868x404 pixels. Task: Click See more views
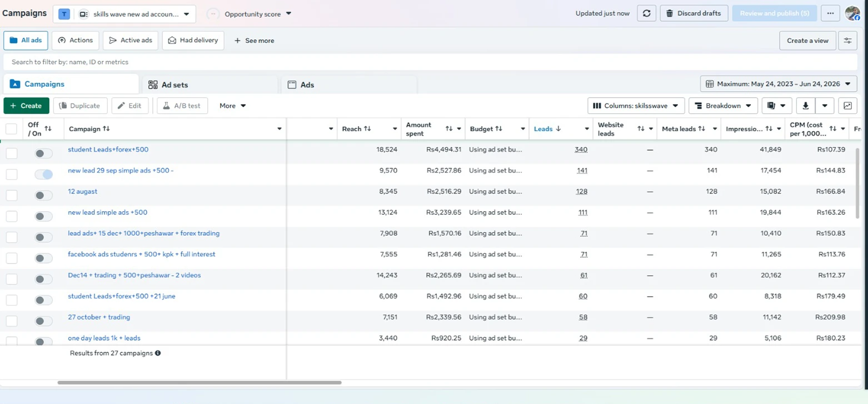click(x=254, y=41)
